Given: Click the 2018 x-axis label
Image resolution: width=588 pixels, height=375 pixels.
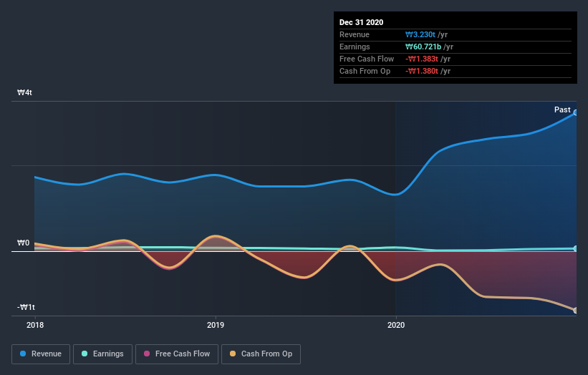Looking at the screenshot, I should pos(35,325).
